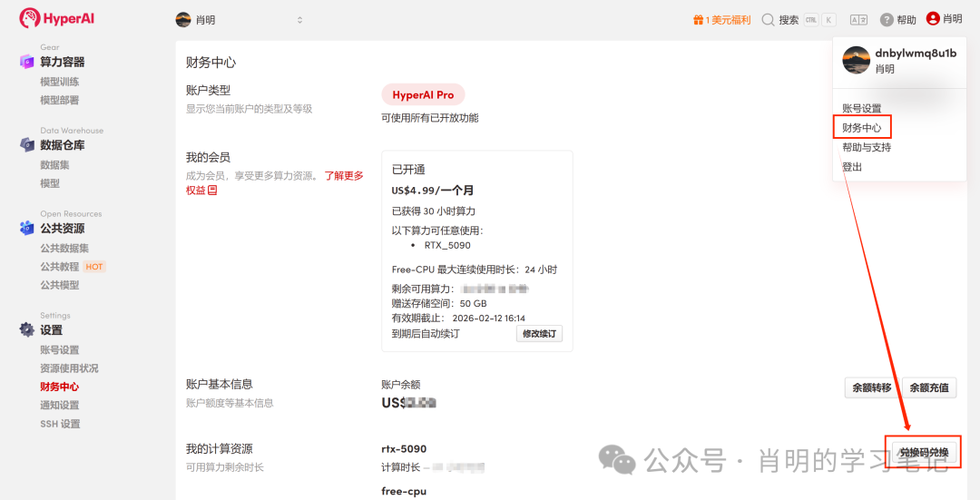Click the HyperAI logo icon
The width and height of the screenshot is (980, 500).
tap(29, 18)
